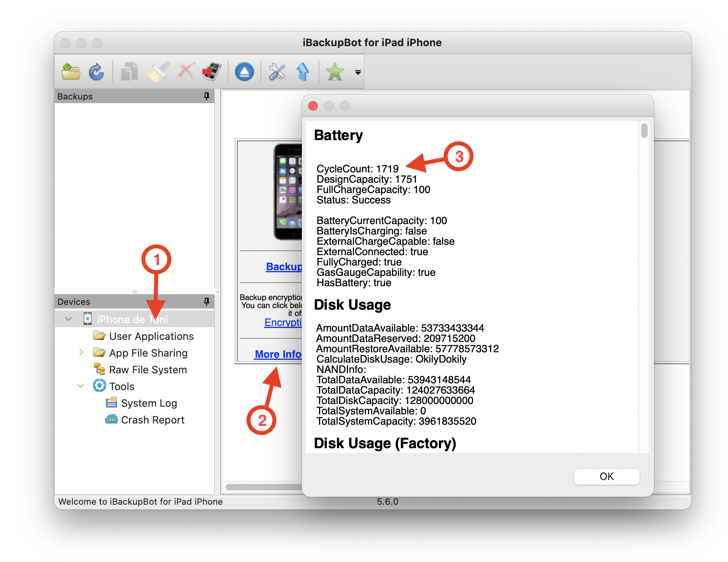728x562 pixels.
Task: Close the info dialog with red button
Action: [313, 106]
